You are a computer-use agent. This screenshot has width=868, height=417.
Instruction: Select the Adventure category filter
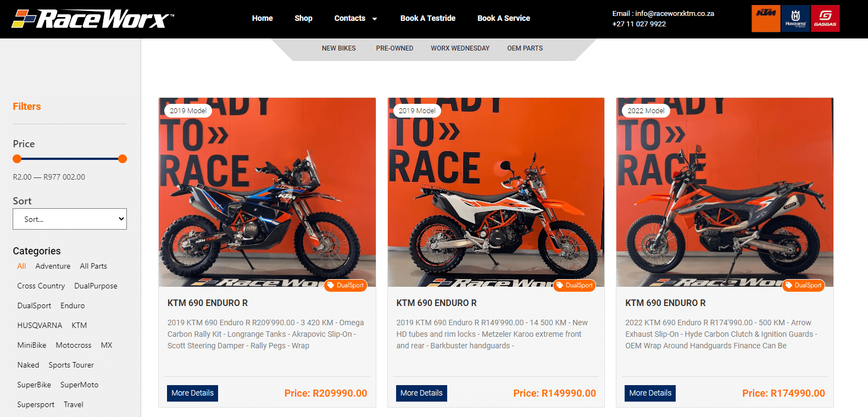tap(53, 266)
